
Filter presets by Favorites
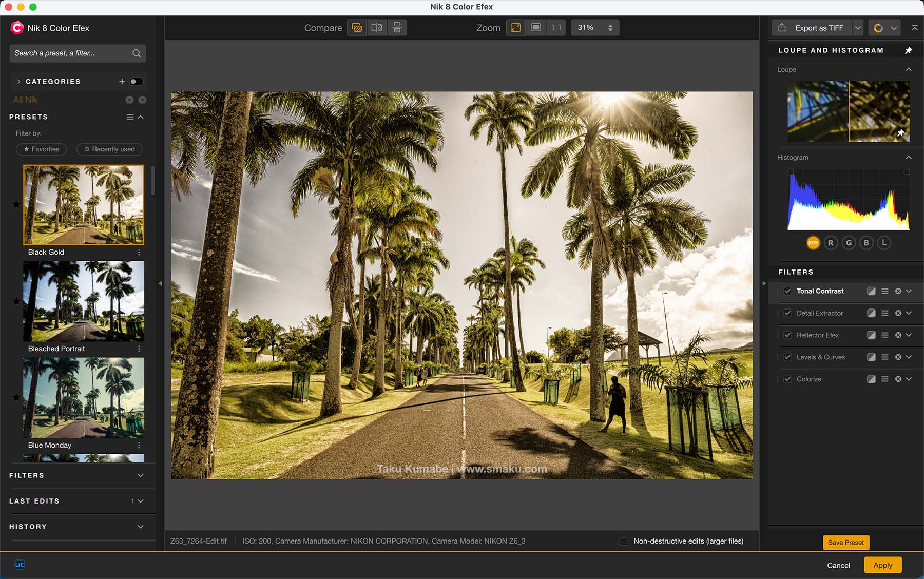(x=42, y=149)
